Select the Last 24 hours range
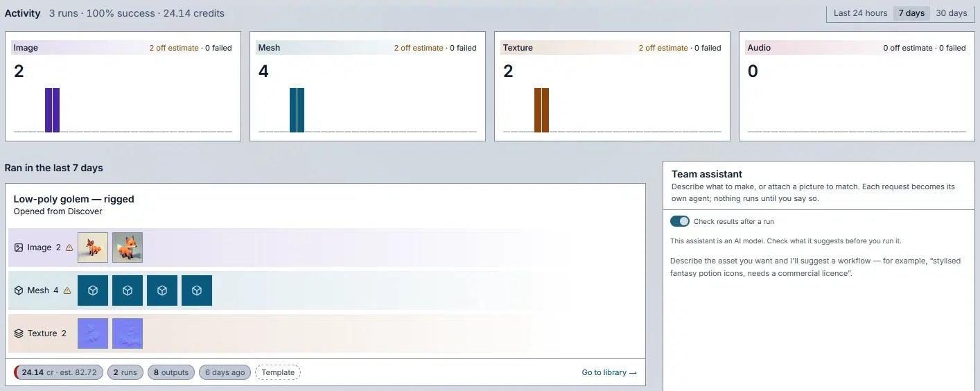This screenshot has height=391, width=980. coord(860,13)
